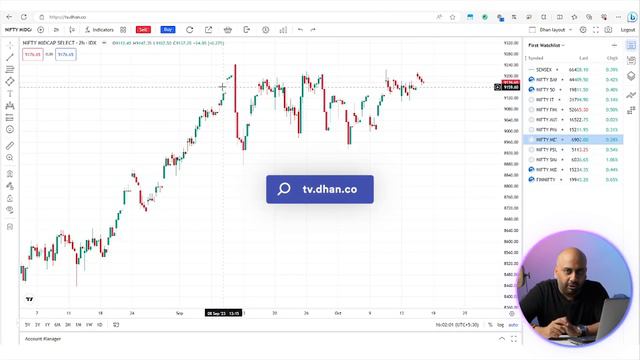
Task: Open the crosshair cursor tool
Action: click(x=10, y=46)
